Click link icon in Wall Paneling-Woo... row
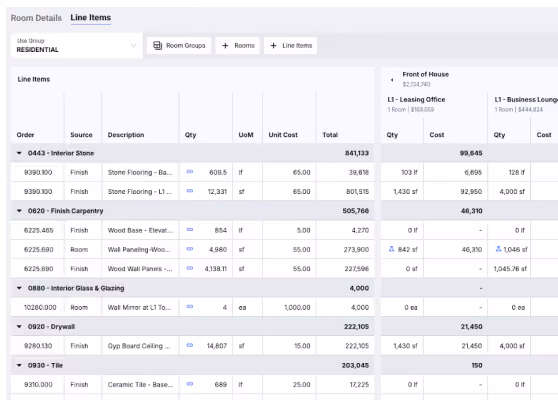 190,249
